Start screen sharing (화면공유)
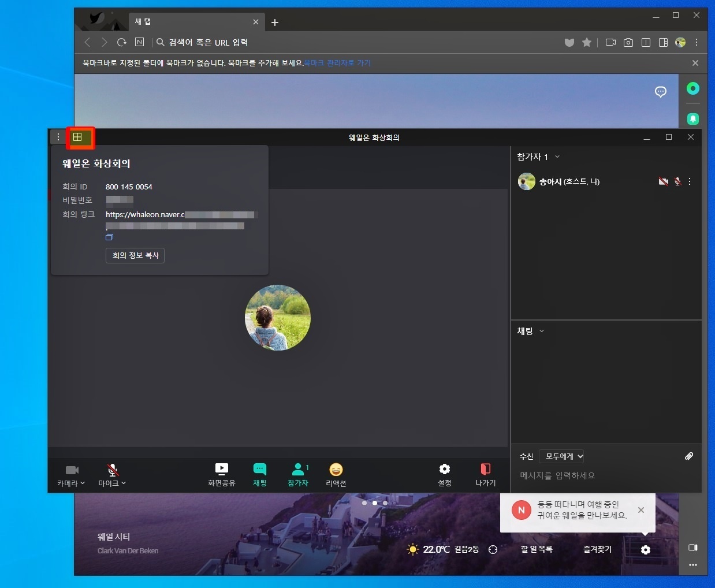Image resolution: width=715 pixels, height=588 pixels. [222, 475]
